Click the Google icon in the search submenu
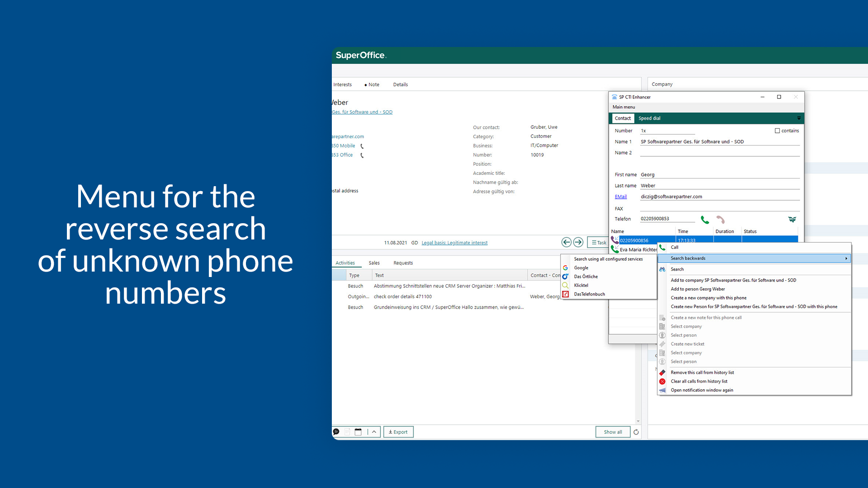The width and height of the screenshot is (868, 488). coord(565,268)
